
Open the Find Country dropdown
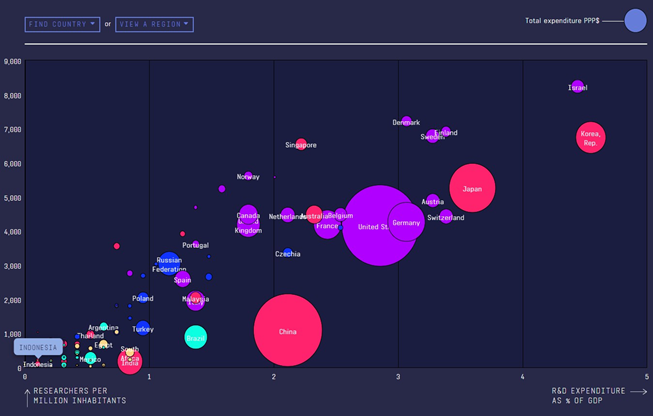pos(62,24)
